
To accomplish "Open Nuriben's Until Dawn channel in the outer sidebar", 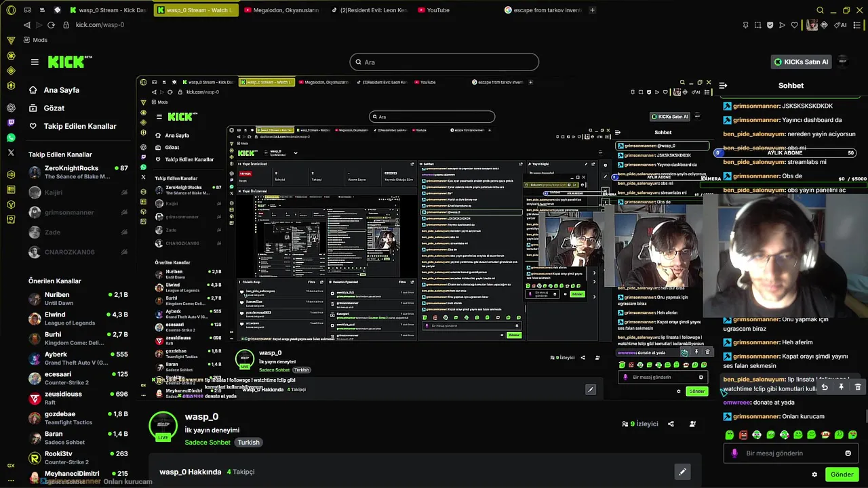I will (x=78, y=299).
